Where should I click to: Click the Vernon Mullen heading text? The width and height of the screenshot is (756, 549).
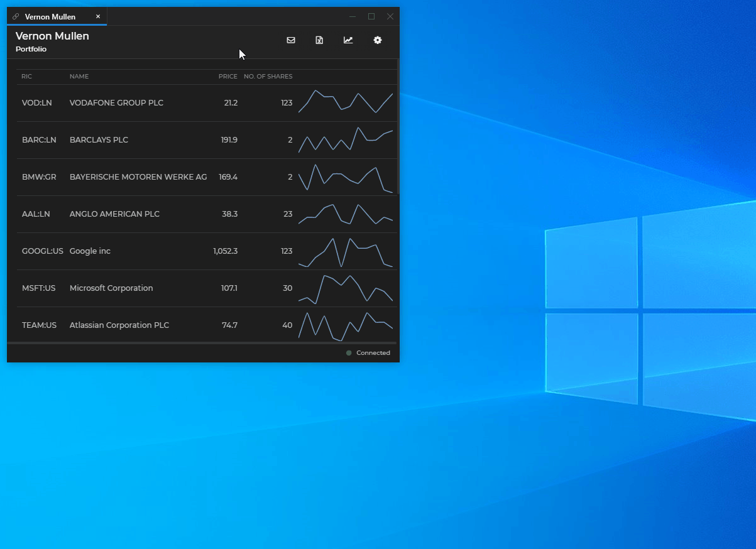52,36
